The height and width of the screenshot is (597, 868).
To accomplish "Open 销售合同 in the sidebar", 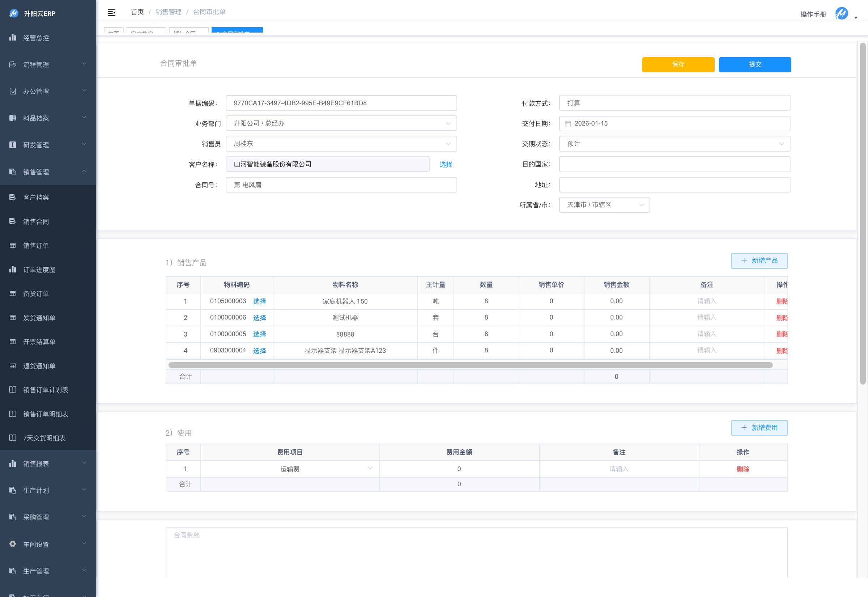I will (36, 221).
